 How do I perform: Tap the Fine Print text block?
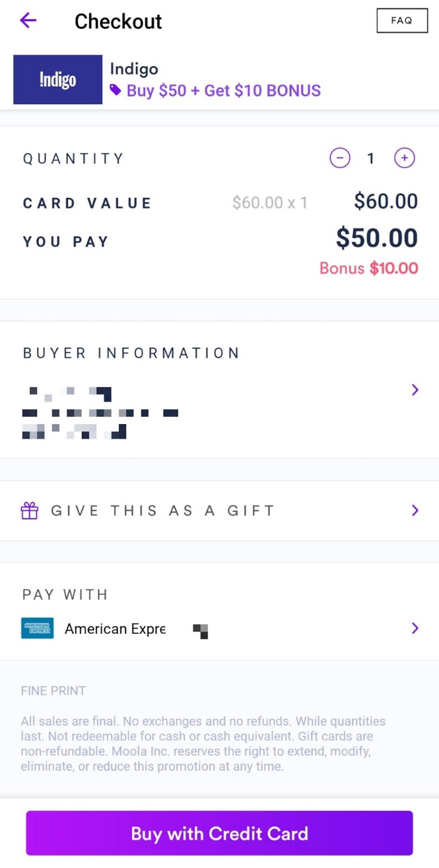point(203,743)
